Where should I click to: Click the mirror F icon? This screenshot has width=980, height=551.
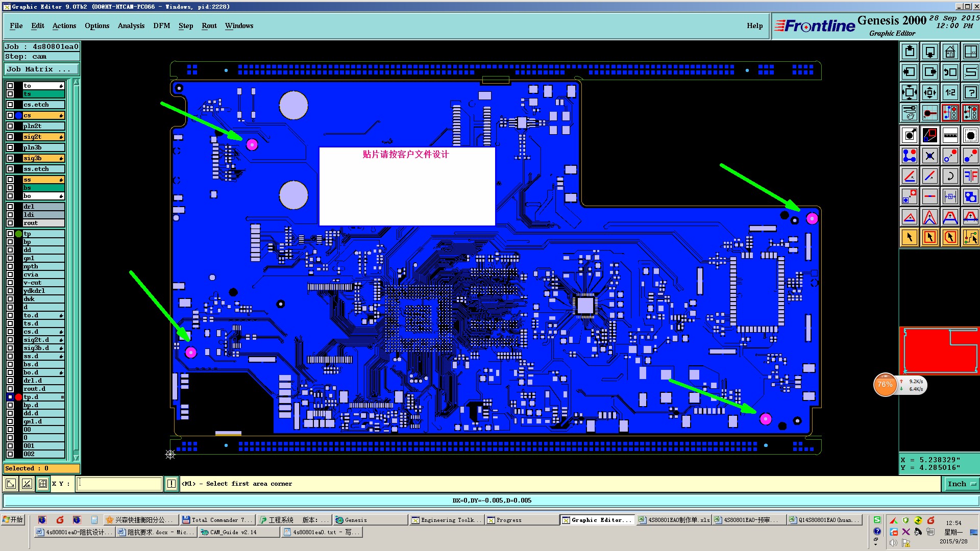(971, 176)
